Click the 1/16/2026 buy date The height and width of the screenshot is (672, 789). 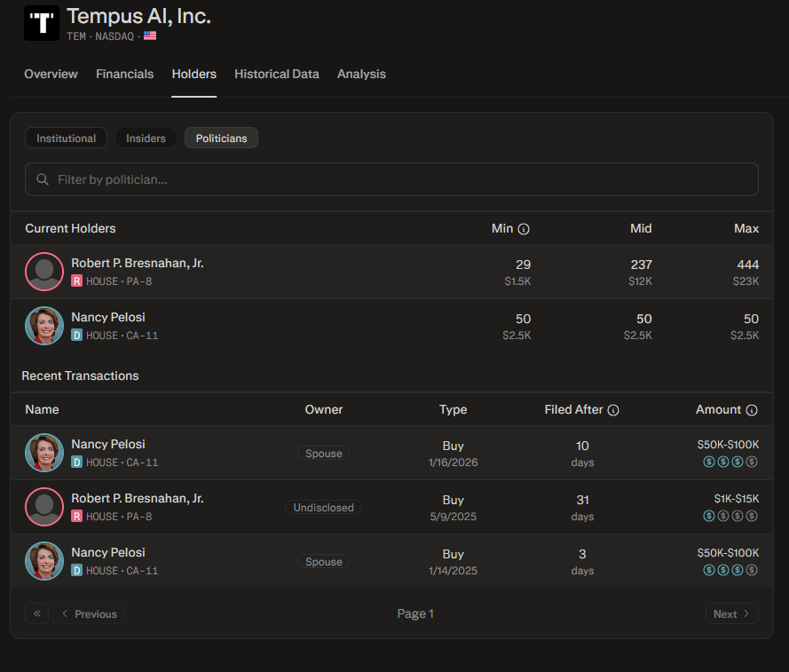[453, 462]
